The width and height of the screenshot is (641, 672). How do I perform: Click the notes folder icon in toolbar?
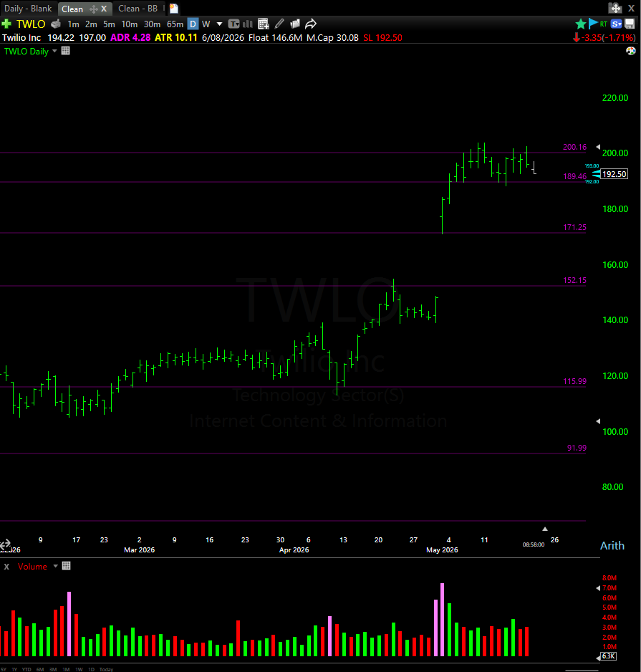pos(295,24)
